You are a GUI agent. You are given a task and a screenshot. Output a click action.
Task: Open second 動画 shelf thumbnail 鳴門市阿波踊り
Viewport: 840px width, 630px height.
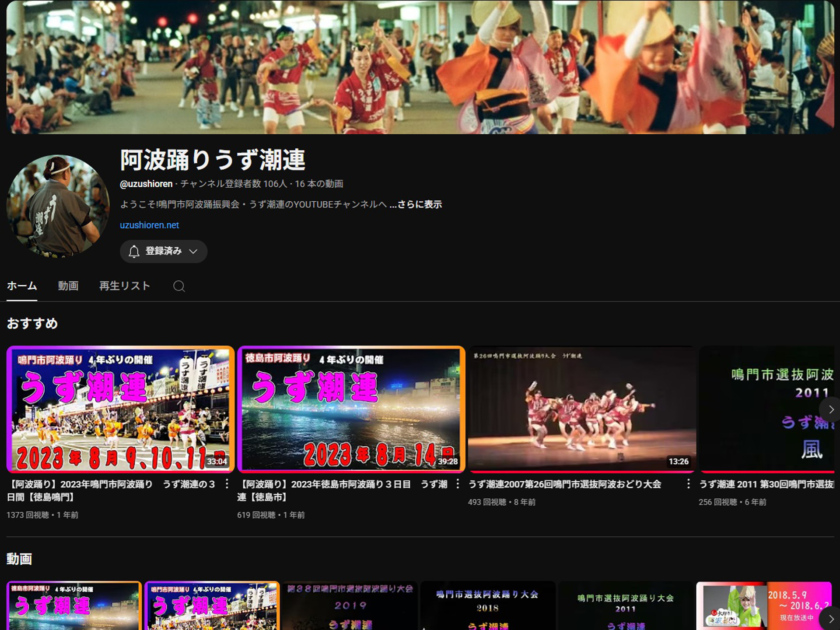click(x=212, y=605)
